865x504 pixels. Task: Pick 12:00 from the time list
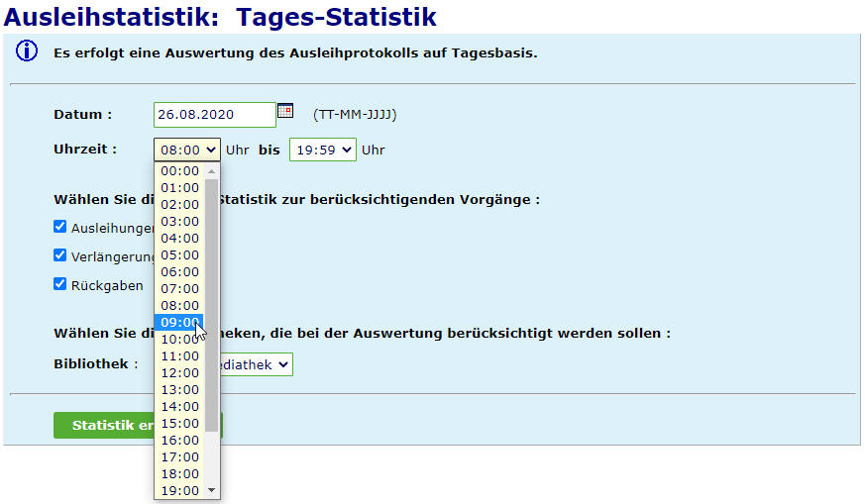coord(179,372)
